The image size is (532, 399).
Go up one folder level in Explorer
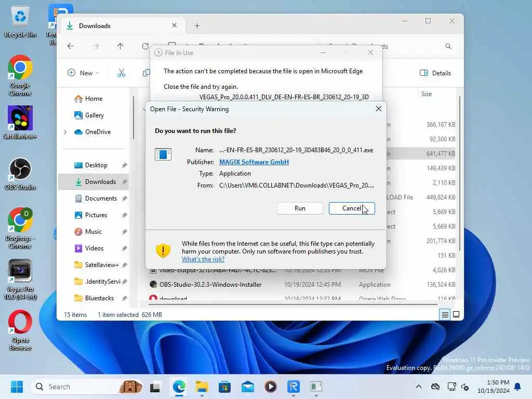[x=120, y=46]
